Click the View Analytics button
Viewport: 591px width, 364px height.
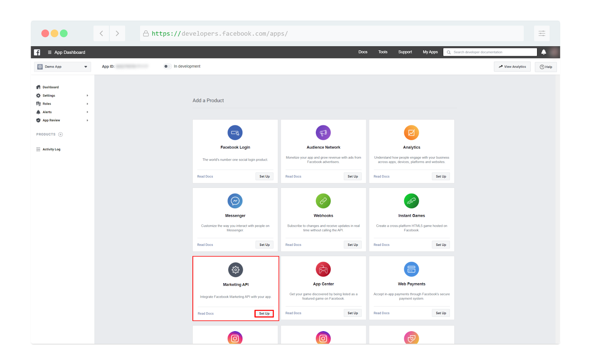click(x=512, y=67)
